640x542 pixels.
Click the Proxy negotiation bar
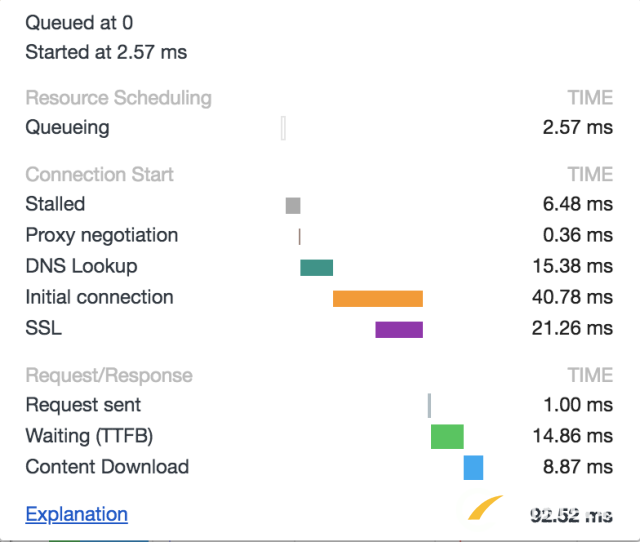click(299, 236)
